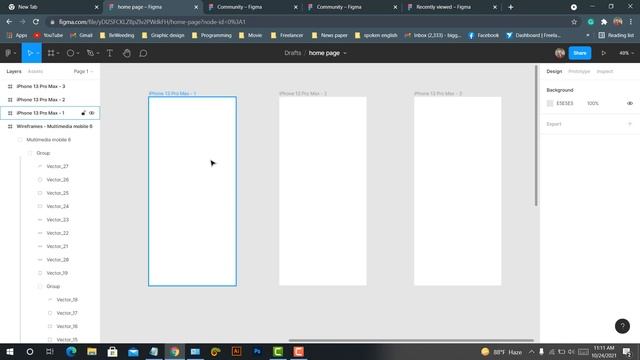Add a new Export setting

point(630,124)
